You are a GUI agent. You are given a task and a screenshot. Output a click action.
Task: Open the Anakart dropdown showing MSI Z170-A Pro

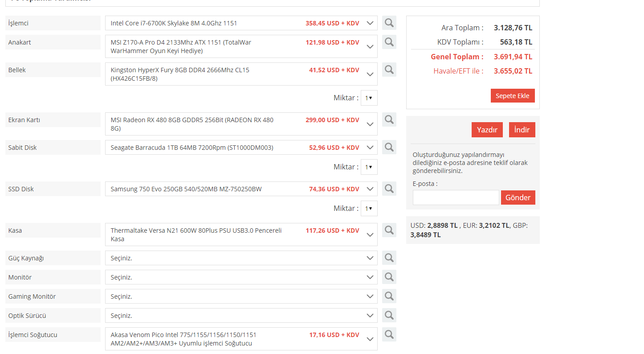click(x=241, y=46)
